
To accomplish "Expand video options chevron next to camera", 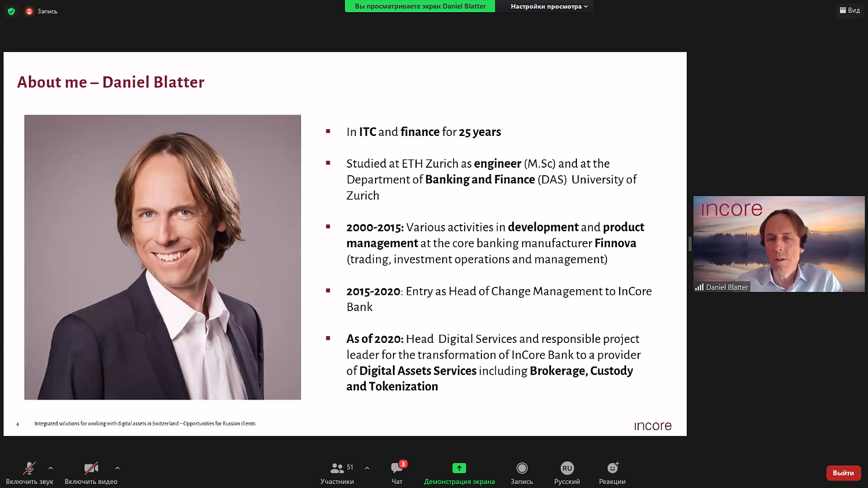I will point(117,468).
